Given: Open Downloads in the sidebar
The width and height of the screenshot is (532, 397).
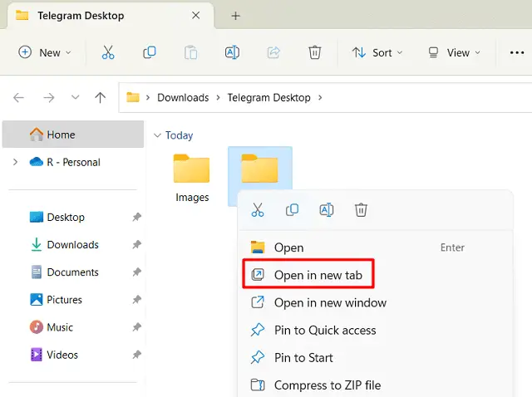Looking at the screenshot, I should (72, 244).
